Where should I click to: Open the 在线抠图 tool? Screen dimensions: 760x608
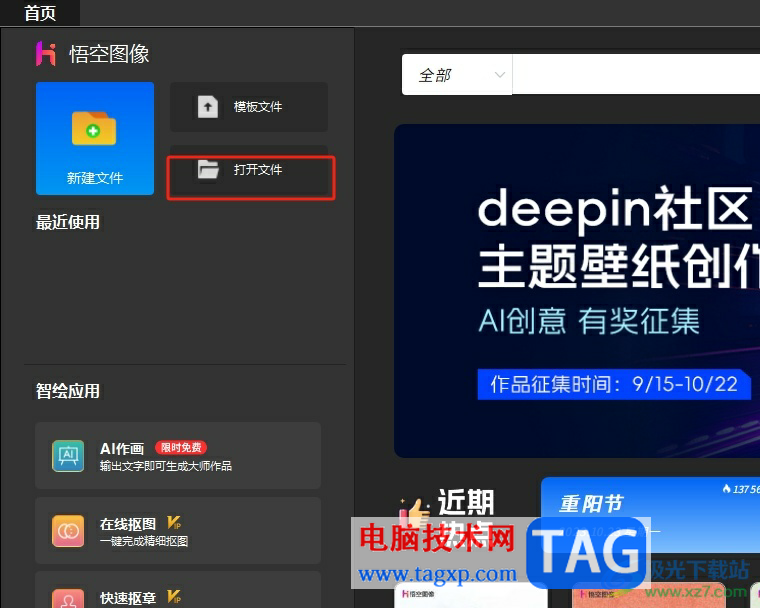(178, 530)
